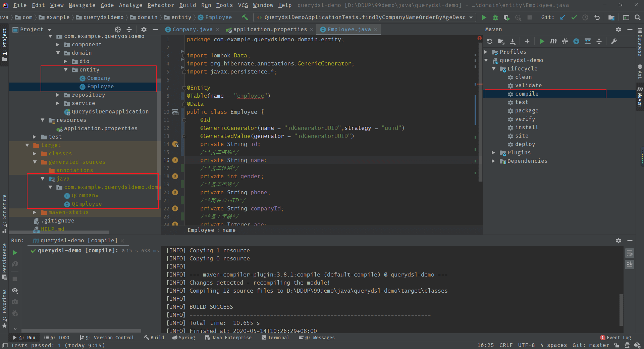644x349 pixels.
Task: Click Execute Maven Goal 'm' icon
Action: coord(553,41)
